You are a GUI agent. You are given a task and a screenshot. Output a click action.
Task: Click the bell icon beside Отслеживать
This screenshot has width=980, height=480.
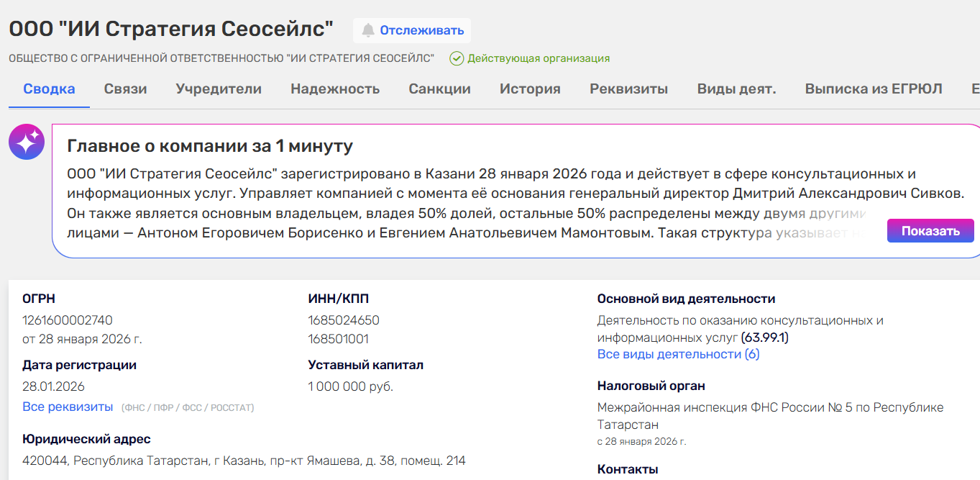pyautogui.click(x=368, y=30)
